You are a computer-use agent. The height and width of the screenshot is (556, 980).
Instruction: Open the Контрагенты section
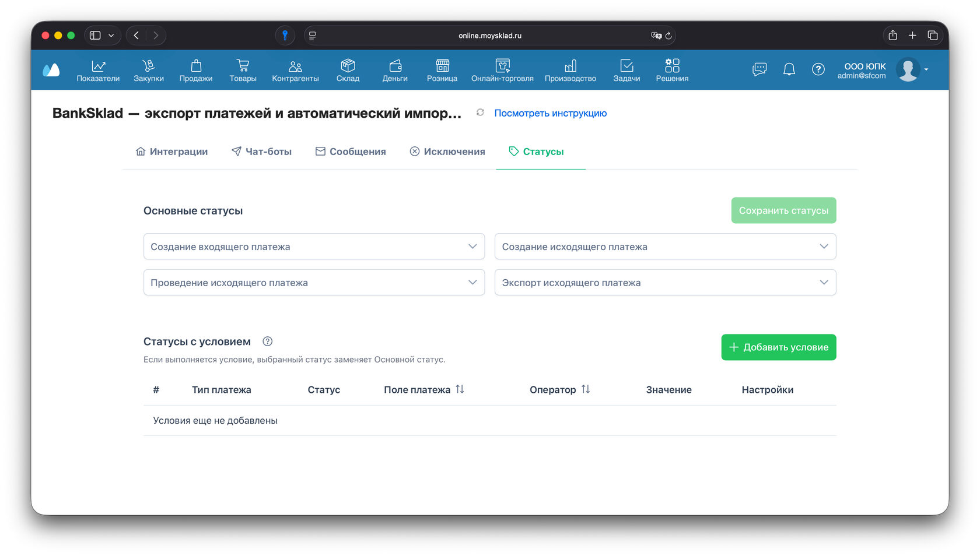pyautogui.click(x=295, y=70)
